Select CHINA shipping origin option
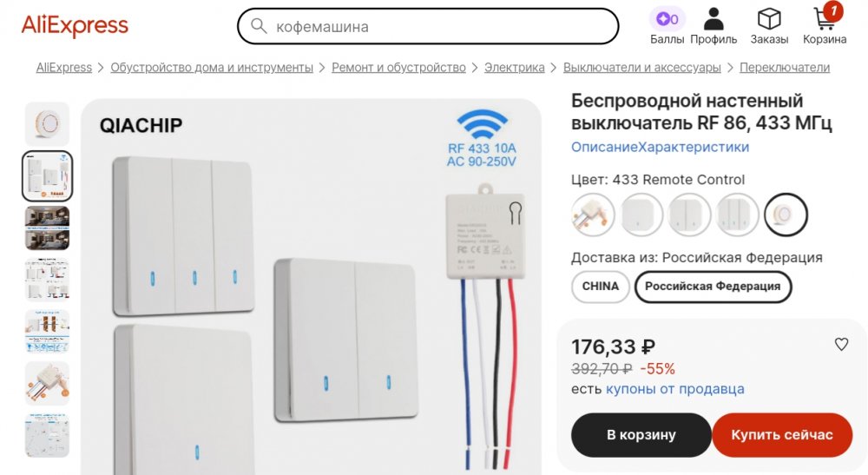Image resolution: width=868 pixels, height=475 pixels. pyautogui.click(x=600, y=287)
